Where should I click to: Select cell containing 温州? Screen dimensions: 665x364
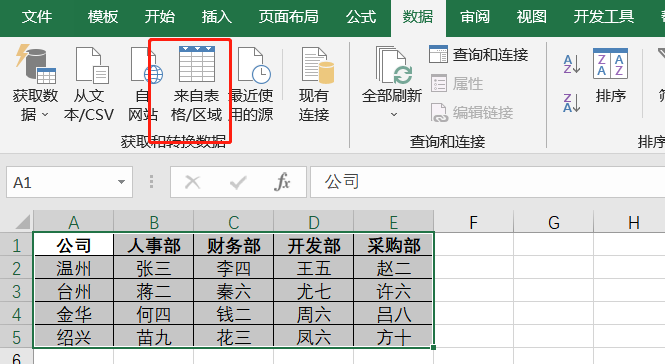click(x=73, y=268)
